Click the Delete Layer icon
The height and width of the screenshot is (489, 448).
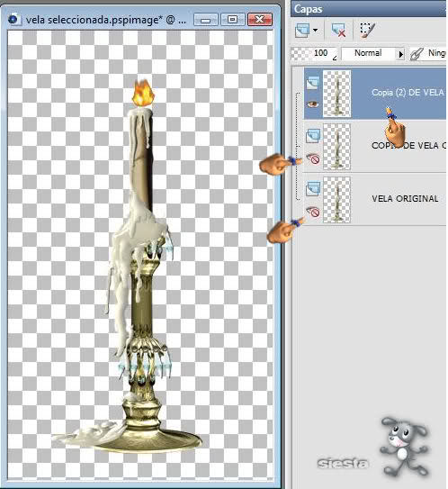click(x=338, y=31)
